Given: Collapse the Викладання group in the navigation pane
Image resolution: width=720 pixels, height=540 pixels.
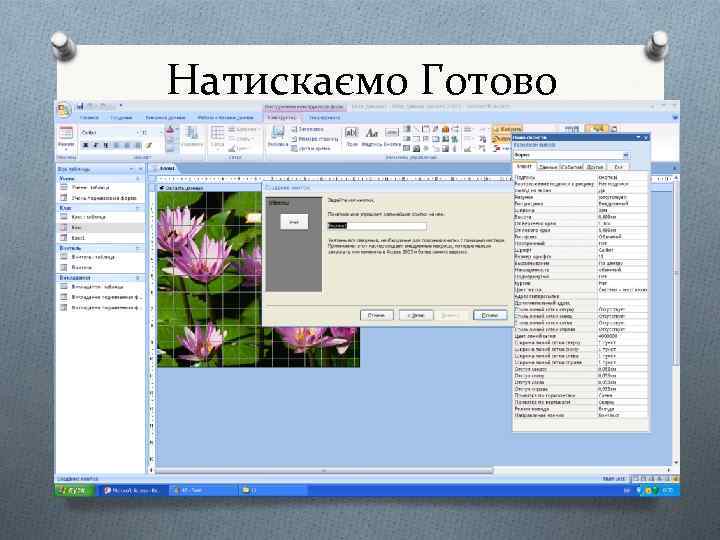Looking at the screenshot, I should tap(138, 278).
